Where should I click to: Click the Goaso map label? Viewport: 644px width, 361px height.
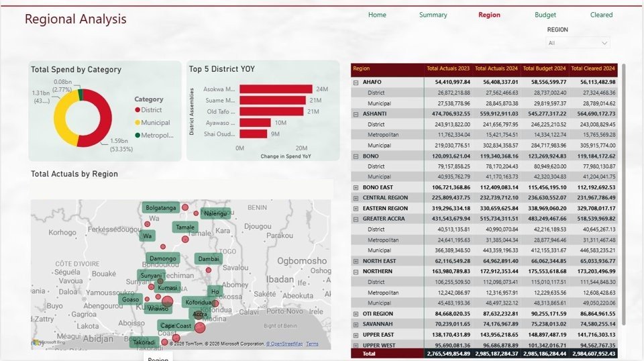(131, 299)
